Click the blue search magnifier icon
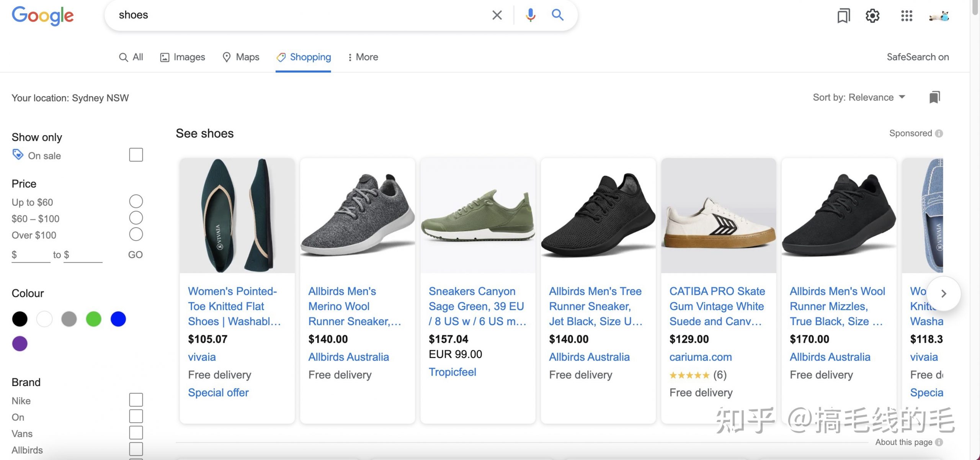The width and height of the screenshot is (980, 460). pyautogui.click(x=557, y=15)
